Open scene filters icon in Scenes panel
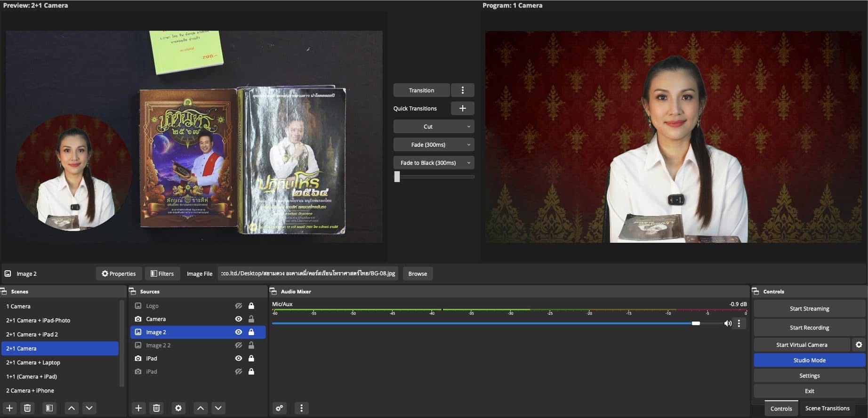The image size is (868, 418). (49, 408)
